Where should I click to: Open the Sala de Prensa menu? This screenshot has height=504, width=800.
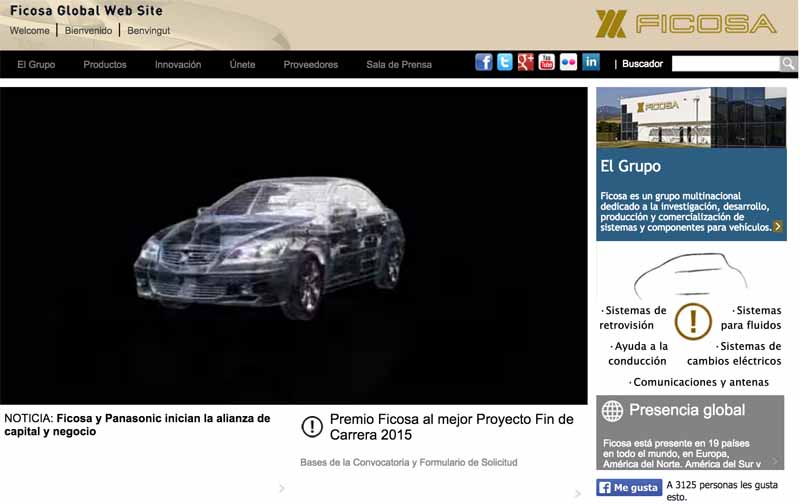[399, 65]
